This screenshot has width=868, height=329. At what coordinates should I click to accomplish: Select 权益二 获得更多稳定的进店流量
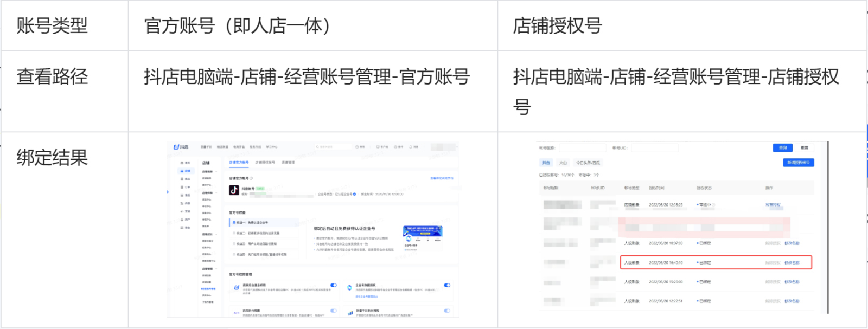click(x=264, y=233)
